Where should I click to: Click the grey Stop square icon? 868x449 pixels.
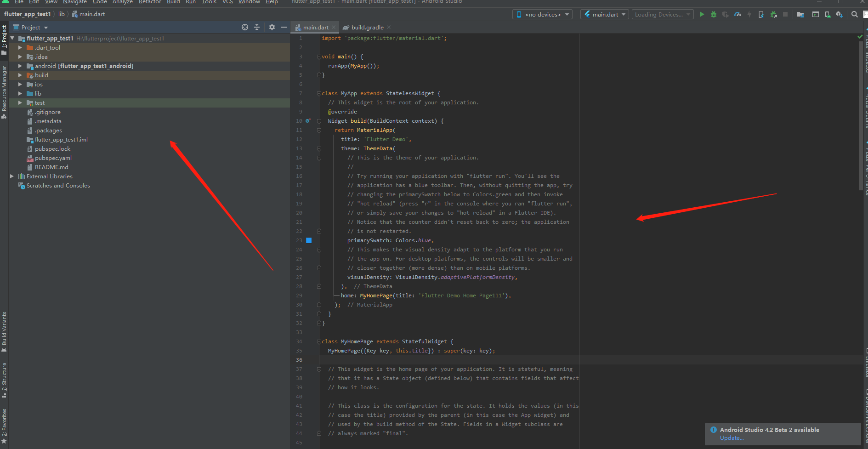pyautogui.click(x=785, y=14)
